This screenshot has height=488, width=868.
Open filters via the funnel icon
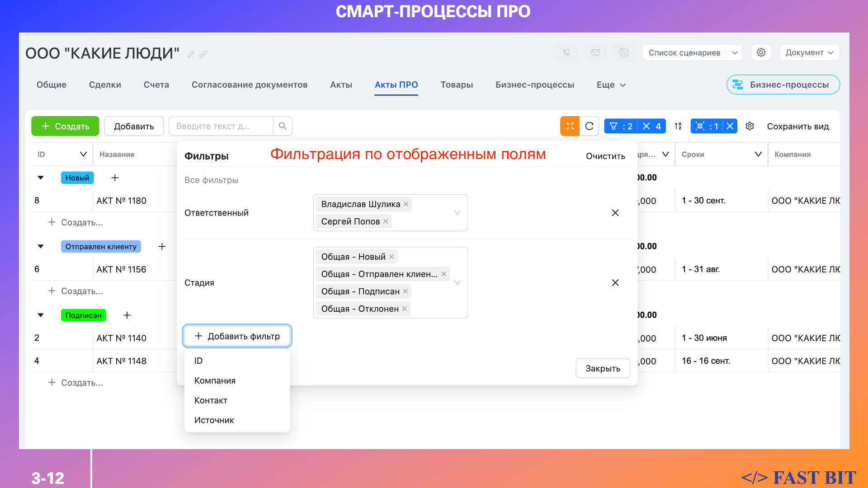pyautogui.click(x=613, y=126)
